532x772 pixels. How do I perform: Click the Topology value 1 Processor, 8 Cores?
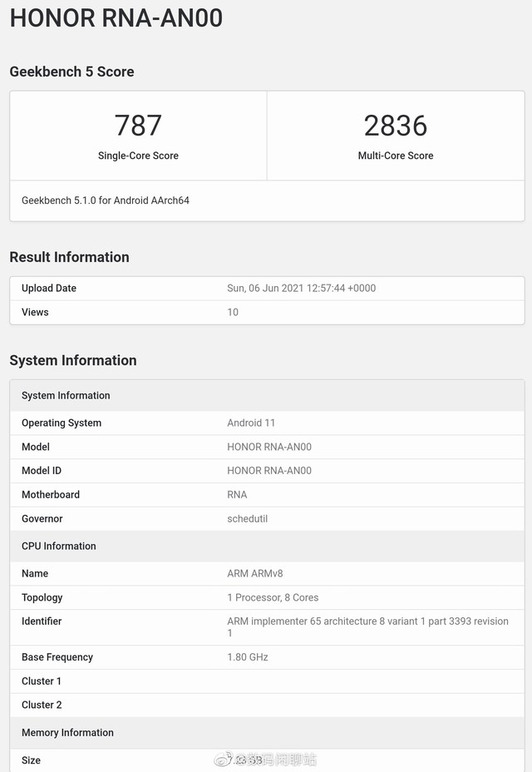point(273,597)
